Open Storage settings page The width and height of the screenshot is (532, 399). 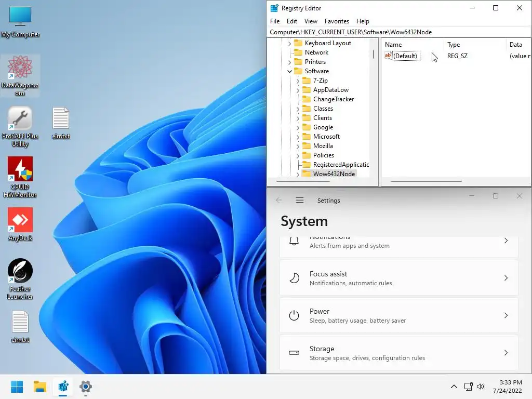(399, 353)
